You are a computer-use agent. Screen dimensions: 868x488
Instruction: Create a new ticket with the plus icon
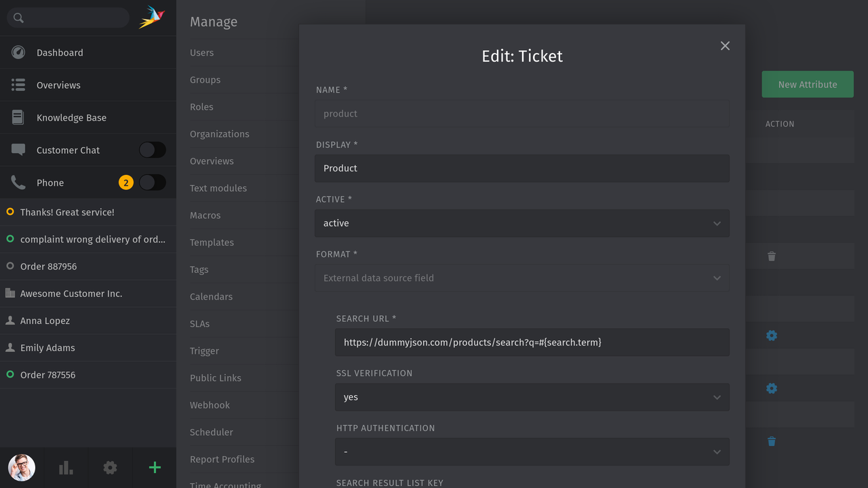pos(154,468)
